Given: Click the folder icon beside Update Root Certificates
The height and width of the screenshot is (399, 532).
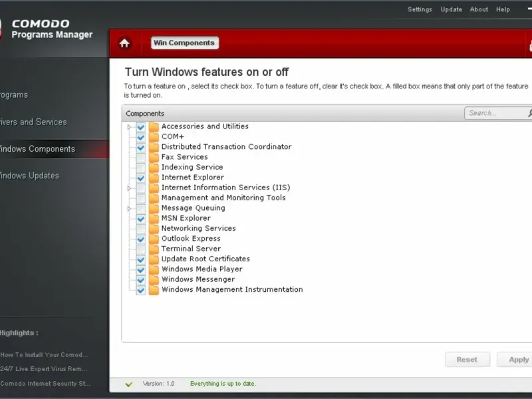Looking at the screenshot, I should tap(154, 259).
